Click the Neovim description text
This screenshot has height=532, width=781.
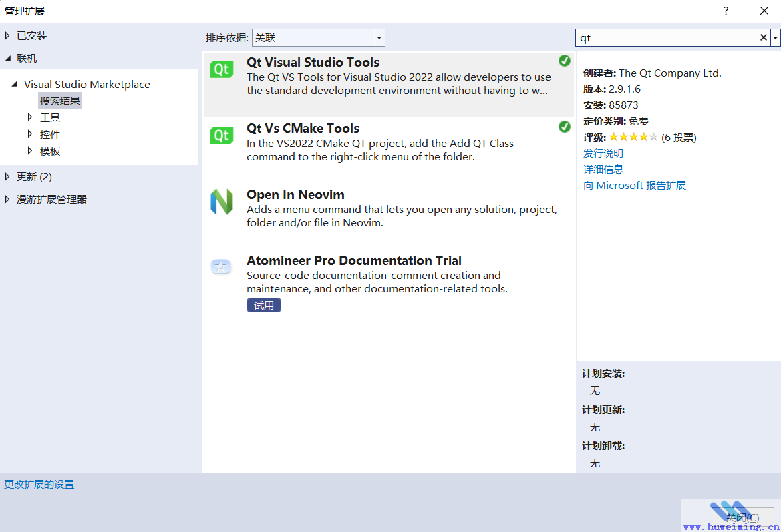(402, 216)
